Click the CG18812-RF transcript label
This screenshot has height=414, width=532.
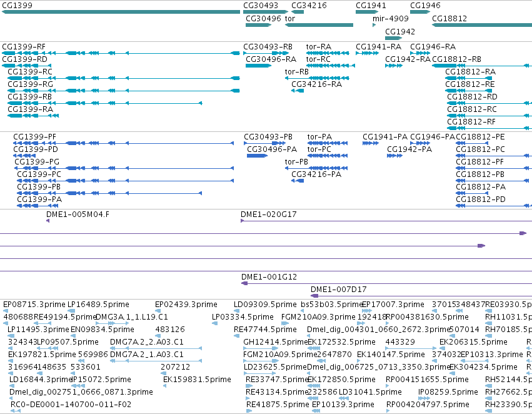tap(471, 122)
